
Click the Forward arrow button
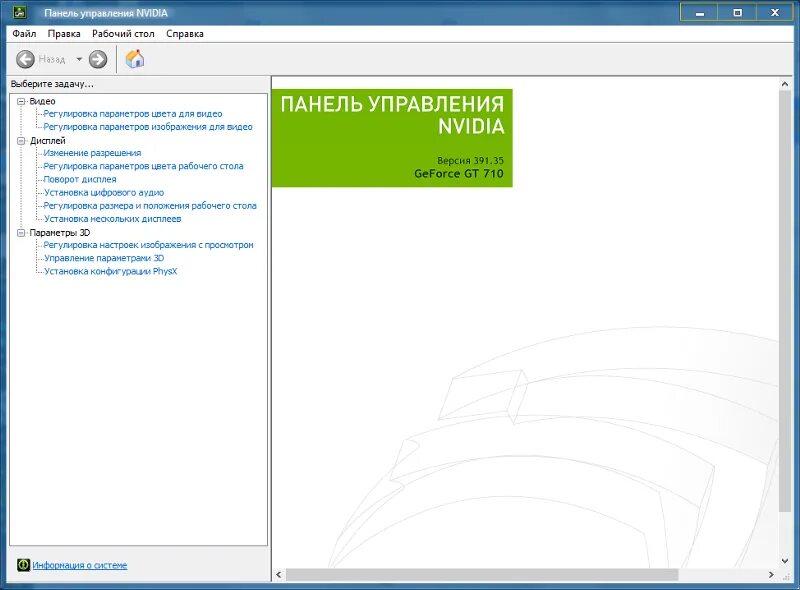[98, 59]
